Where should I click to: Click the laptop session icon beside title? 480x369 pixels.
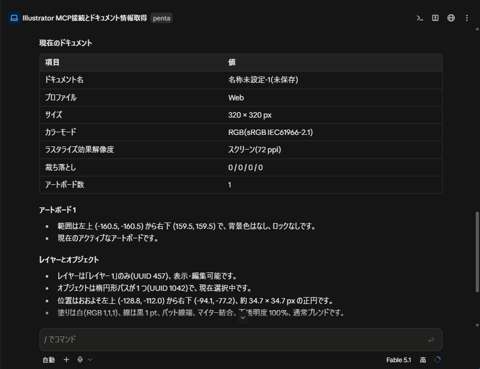pos(14,18)
